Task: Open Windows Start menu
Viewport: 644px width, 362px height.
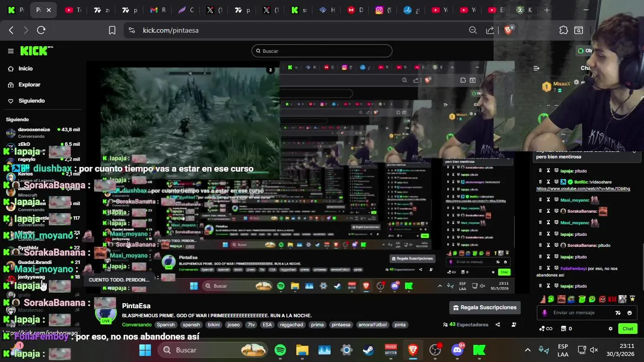Action: 145,350
